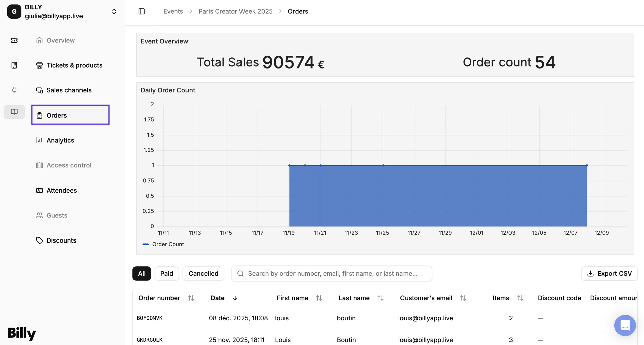Sort by First name column arrows

point(319,298)
